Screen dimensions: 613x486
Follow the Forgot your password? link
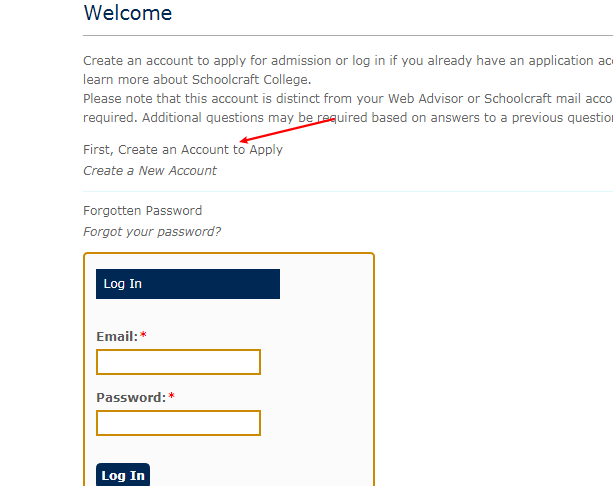[152, 232]
